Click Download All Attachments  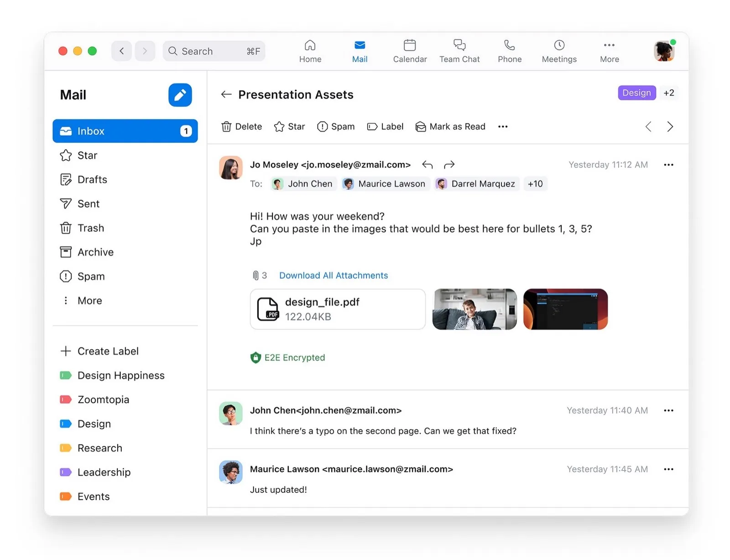(x=333, y=275)
